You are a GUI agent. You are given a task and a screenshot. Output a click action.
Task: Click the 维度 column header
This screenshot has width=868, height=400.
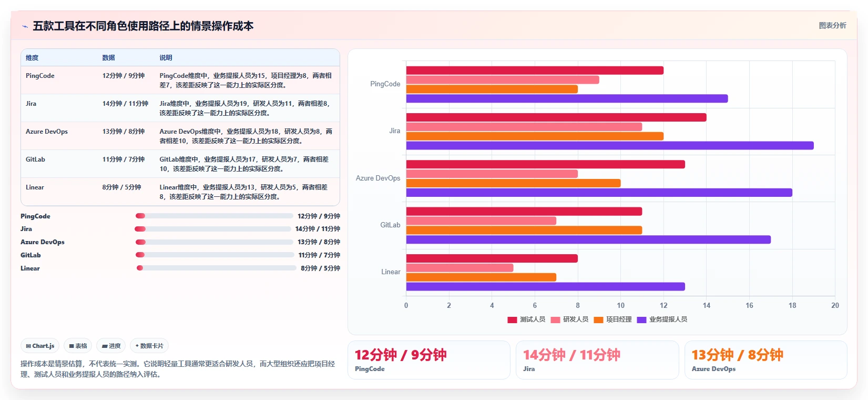coord(32,58)
